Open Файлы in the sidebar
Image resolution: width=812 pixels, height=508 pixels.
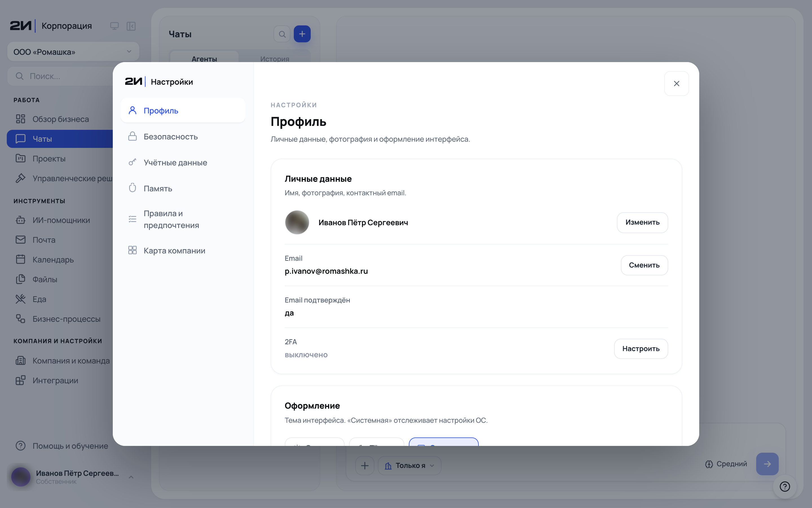pos(60,279)
